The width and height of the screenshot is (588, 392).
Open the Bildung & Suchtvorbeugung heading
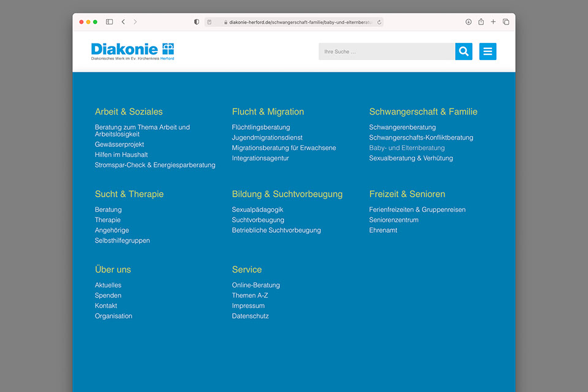coord(287,194)
